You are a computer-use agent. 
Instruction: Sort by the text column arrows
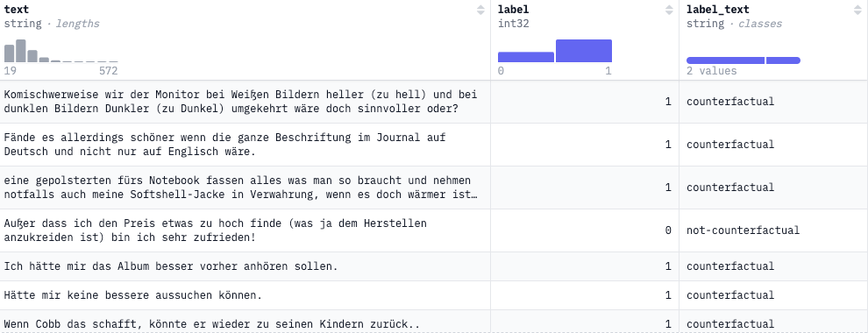coord(480,10)
